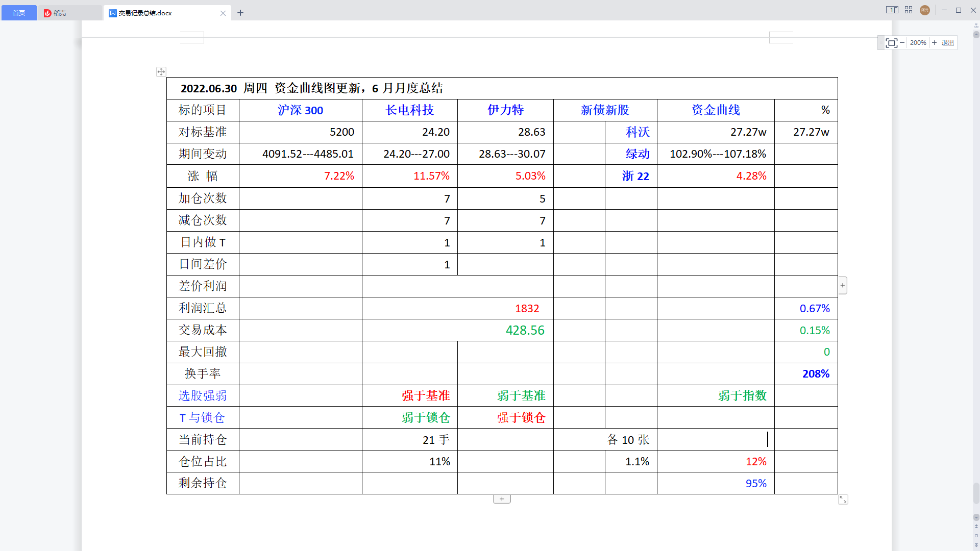Viewport: 980px width, 551px height.
Task: Click the fit-to-screen frame icon
Action: point(891,43)
